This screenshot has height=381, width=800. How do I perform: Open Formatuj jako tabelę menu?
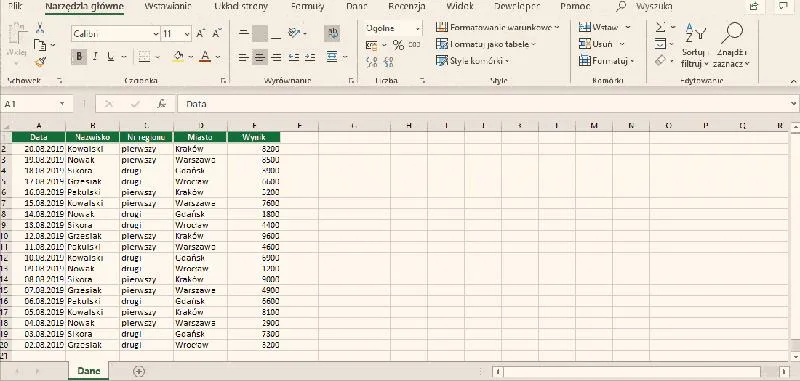point(486,44)
